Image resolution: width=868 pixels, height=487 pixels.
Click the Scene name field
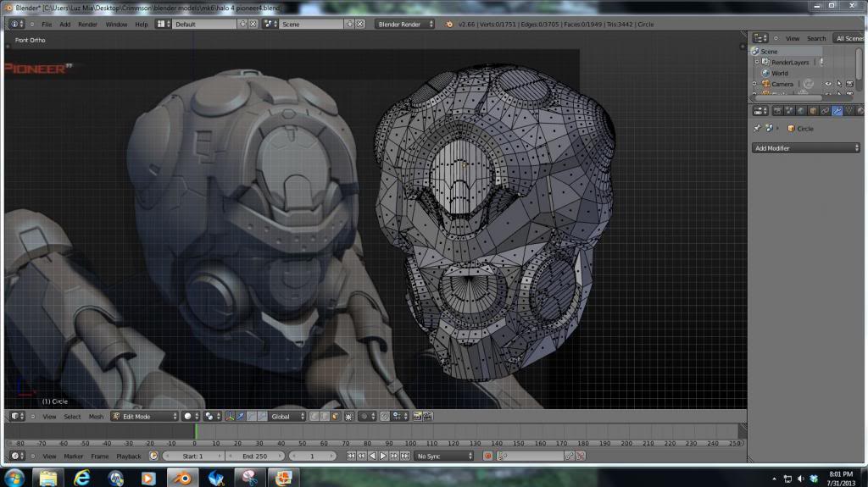[311, 25]
